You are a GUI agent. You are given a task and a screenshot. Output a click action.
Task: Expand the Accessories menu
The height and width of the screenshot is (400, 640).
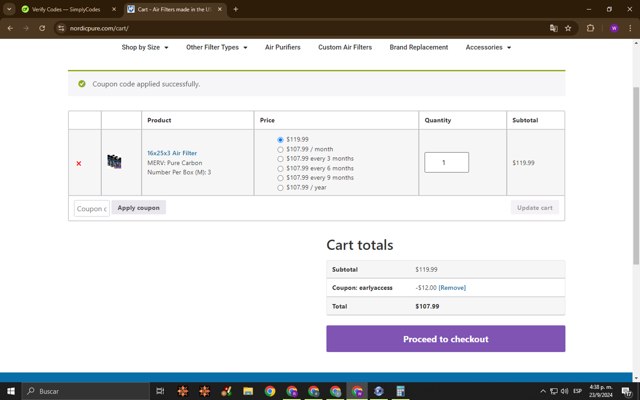pos(488,47)
